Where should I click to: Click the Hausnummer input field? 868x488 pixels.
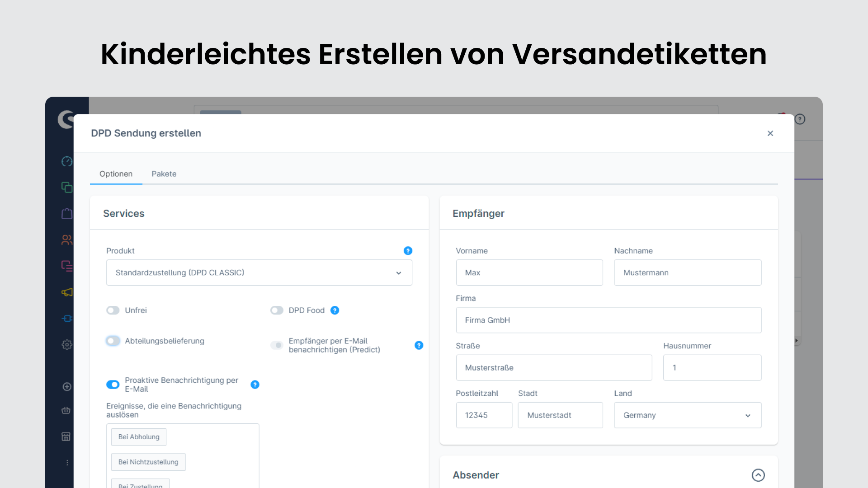tap(712, 368)
